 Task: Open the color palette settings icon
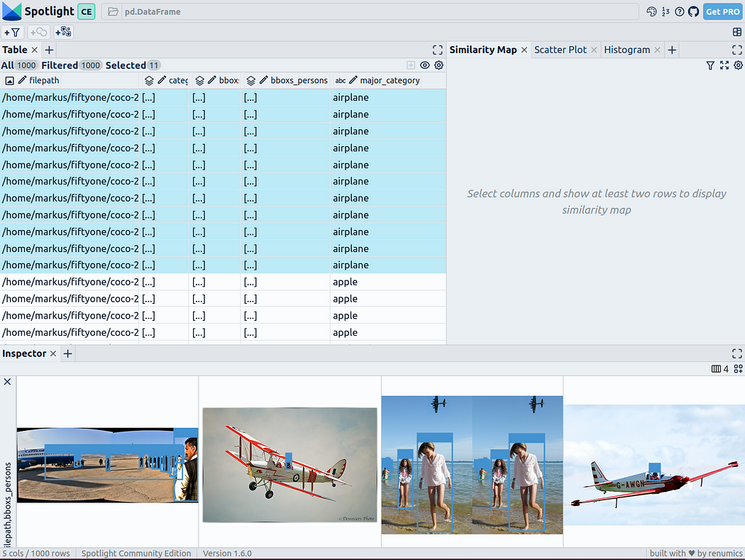click(x=652, y=11)
